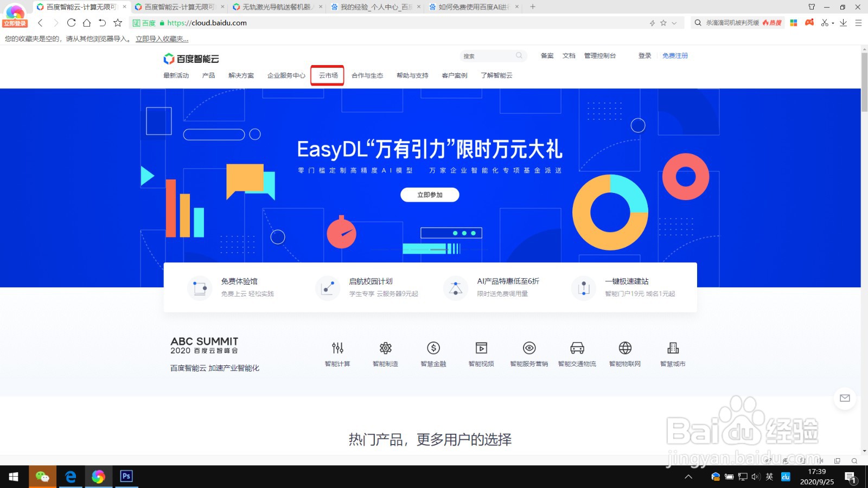
Task: Open the 云市场 nav item
Action: (328, 75)
